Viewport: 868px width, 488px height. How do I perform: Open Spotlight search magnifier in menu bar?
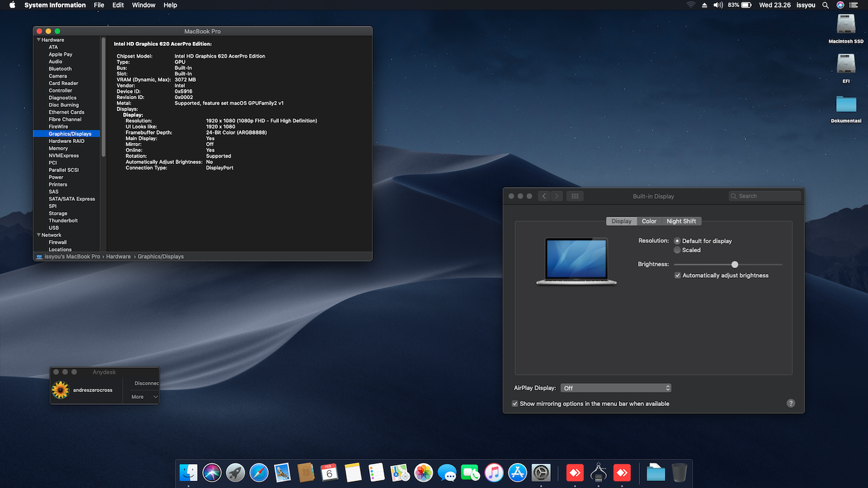[825, 5]
